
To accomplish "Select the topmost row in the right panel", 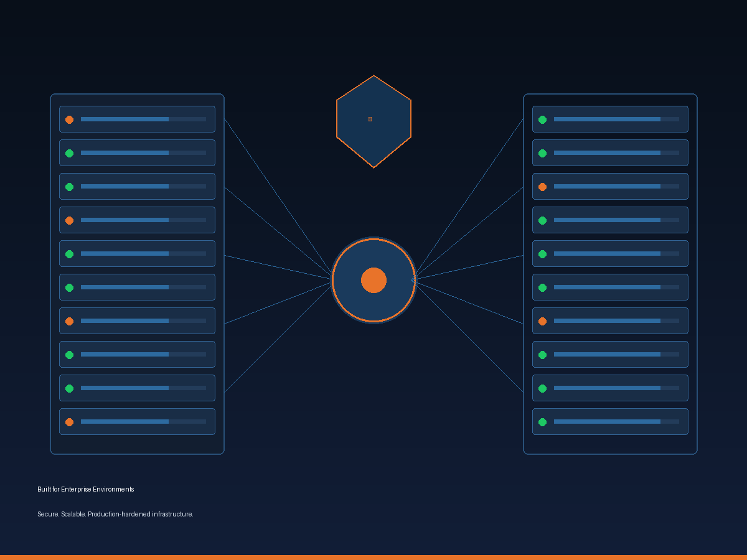I will [610, 119].
